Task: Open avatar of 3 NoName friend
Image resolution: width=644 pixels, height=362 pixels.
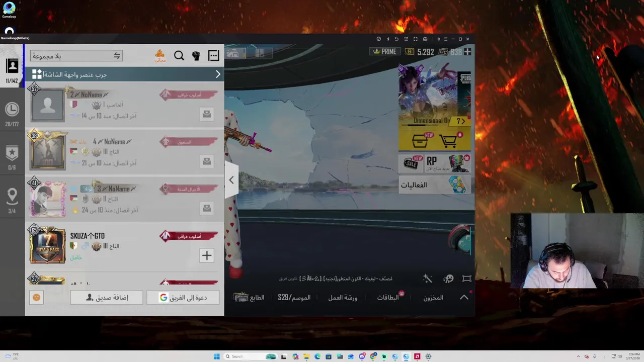Action: 48,199
